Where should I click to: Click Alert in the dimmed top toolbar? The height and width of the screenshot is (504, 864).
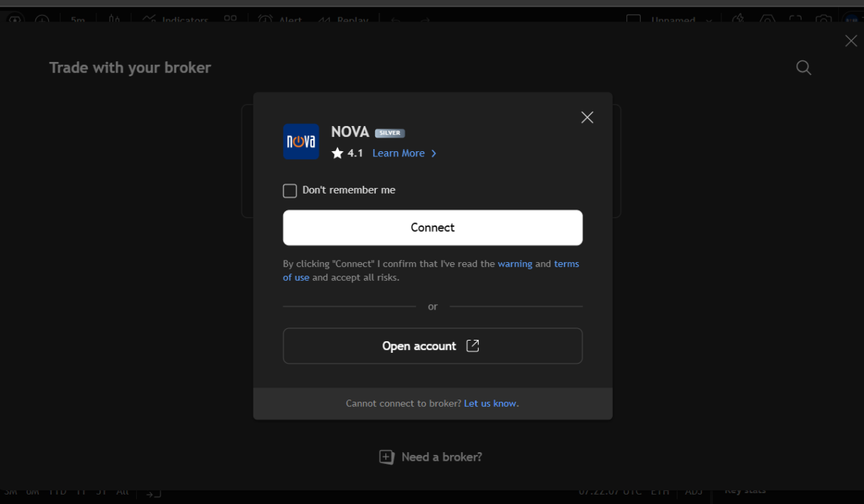[280, 20]
